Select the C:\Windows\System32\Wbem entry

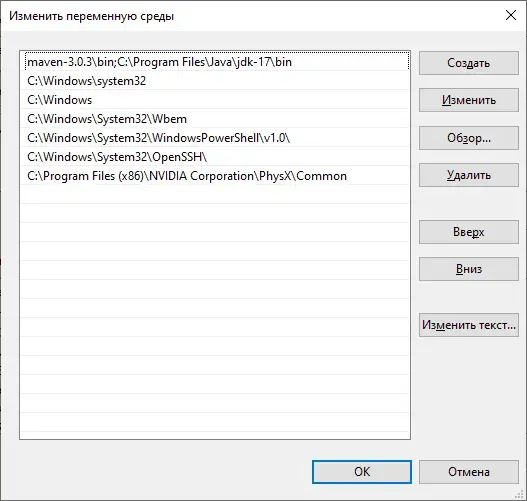pos(215,119)
